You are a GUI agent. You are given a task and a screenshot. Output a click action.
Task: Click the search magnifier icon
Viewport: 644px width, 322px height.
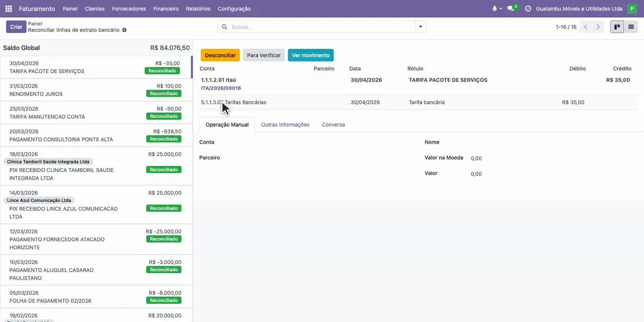click(224, 27)
